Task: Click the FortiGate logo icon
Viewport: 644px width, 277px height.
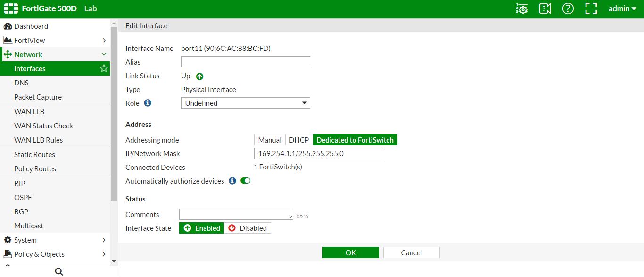Action: pos(10,8)
